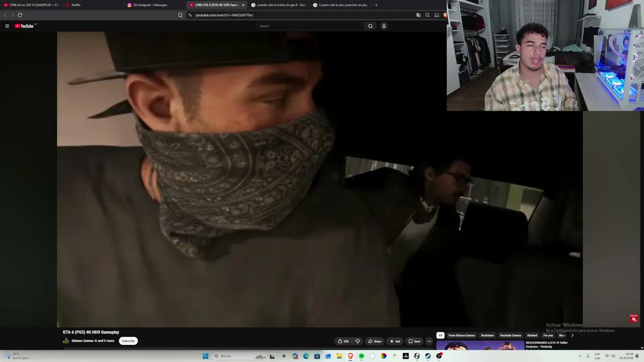This screenshot has height=362, width=644.
Task: Open the GTA VI trailer reaction thumbnail
Action: (480, 345)
